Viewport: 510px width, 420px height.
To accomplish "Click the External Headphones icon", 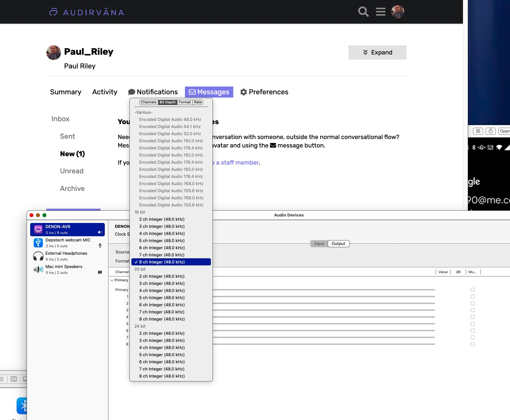I will (38, 256).
